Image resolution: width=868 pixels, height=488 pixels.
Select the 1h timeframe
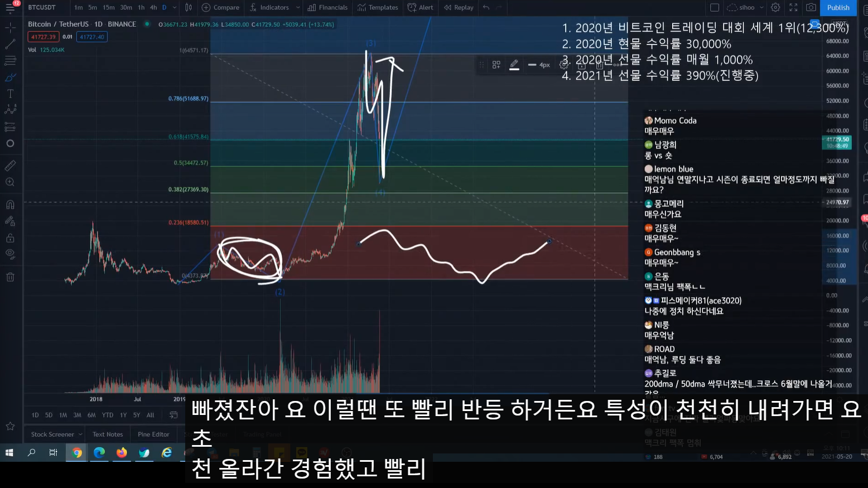(141, 8)
